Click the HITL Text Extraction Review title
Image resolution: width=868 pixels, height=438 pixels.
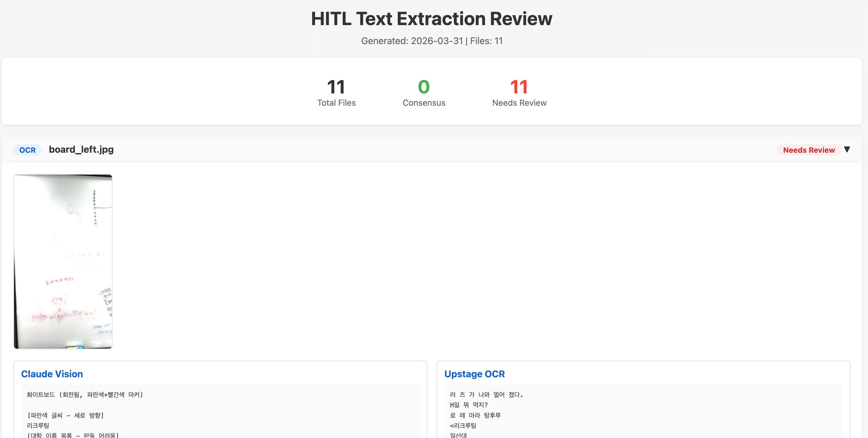432,18
